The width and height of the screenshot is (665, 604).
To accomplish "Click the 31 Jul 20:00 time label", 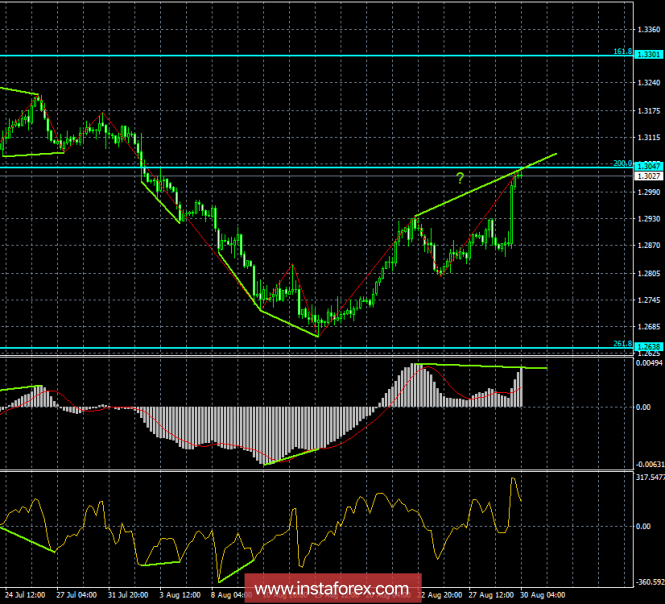I will click(x=128, y=595).
